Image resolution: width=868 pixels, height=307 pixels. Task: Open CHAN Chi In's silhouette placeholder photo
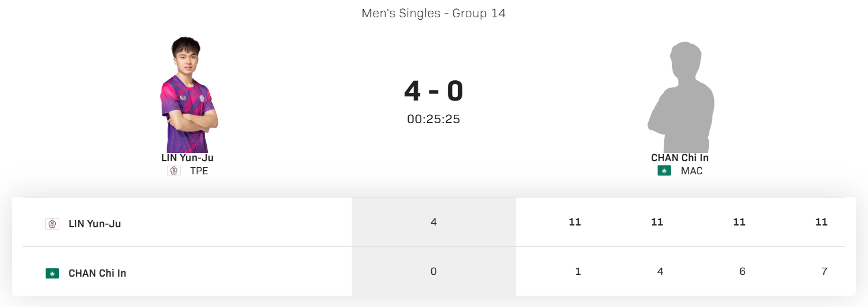pos(680,97)
